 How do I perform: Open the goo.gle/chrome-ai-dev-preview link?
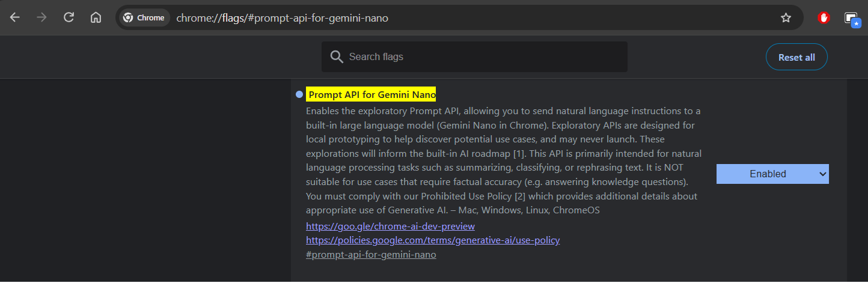point(390,226)
